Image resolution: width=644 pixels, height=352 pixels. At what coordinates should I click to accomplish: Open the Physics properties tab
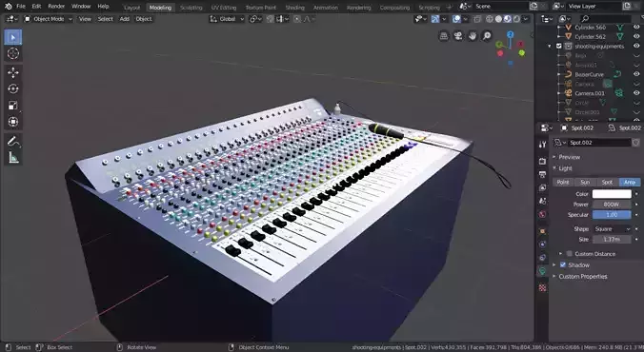point(543,244)
